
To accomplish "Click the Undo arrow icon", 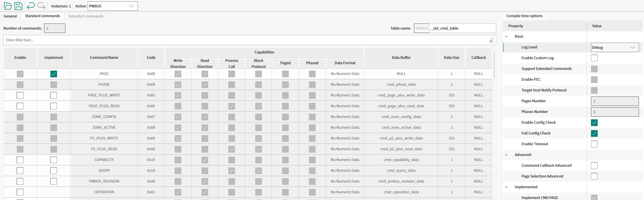I will pyautogui.click(x=31, y=6).
